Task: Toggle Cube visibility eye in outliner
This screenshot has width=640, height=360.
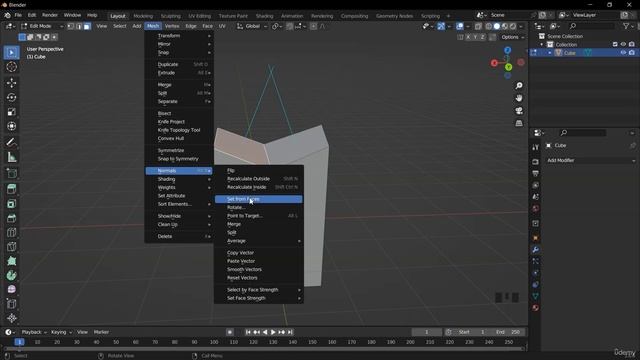Action: click(623, 53)
